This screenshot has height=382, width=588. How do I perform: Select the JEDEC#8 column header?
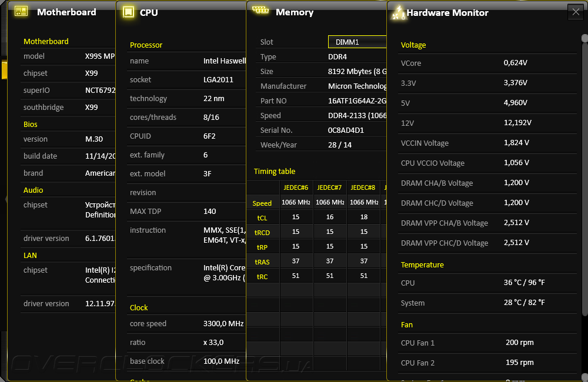tap(363, 187)
